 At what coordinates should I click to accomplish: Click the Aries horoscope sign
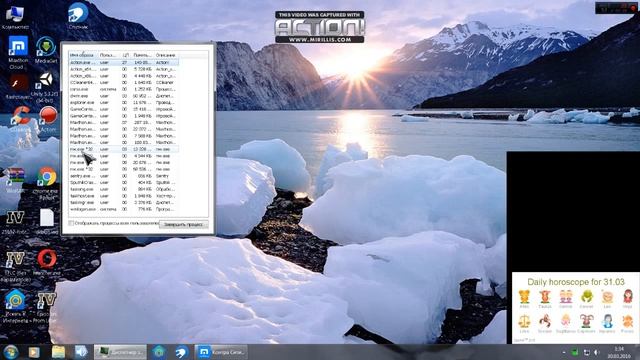524,299
